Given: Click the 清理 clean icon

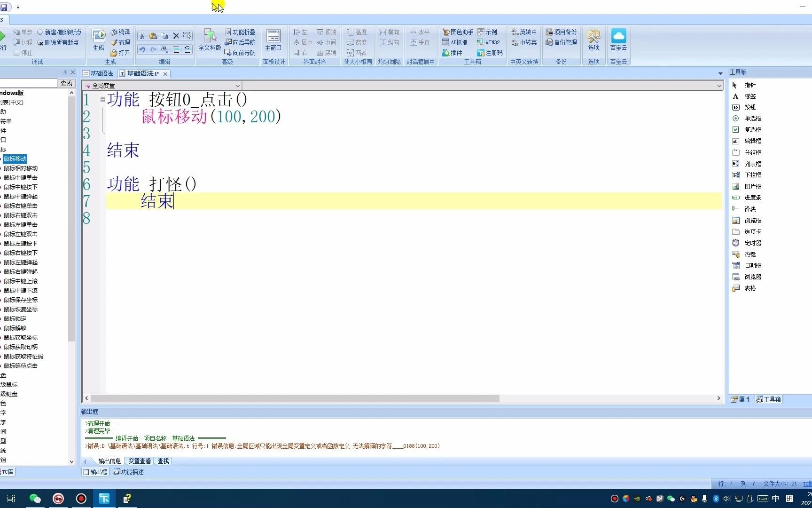Looking at the screenshot, I should (120, 42).
